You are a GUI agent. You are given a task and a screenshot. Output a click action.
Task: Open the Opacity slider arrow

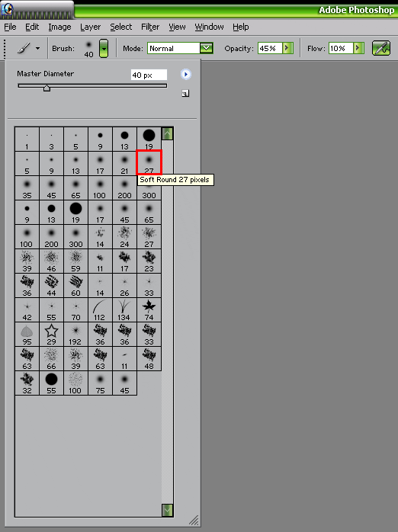(x=287, y=48)
